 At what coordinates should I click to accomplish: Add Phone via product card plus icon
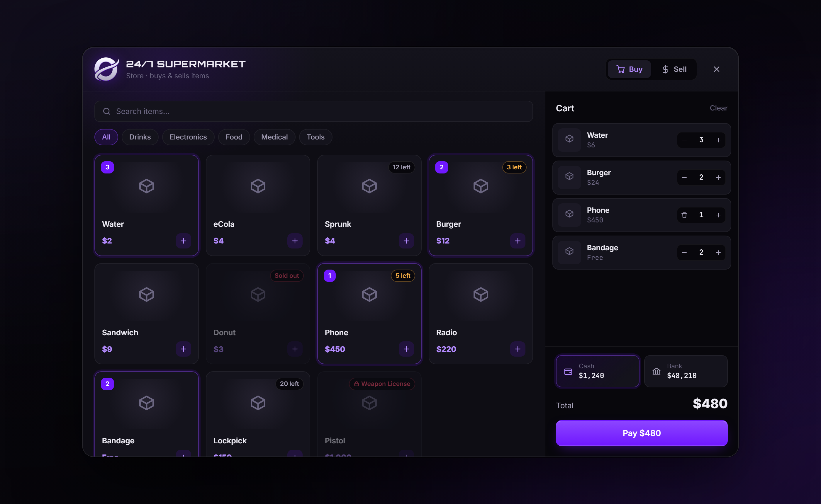coord(406,349)
